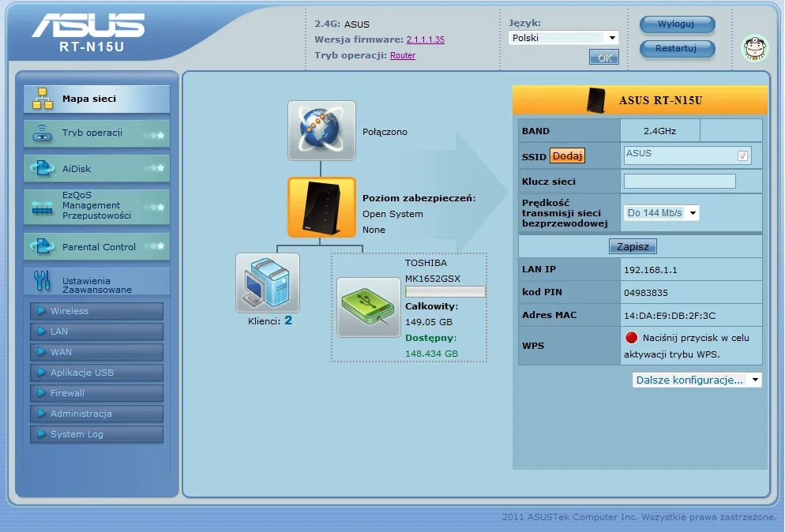Open the LAN submenu

[x=96, y=332]
